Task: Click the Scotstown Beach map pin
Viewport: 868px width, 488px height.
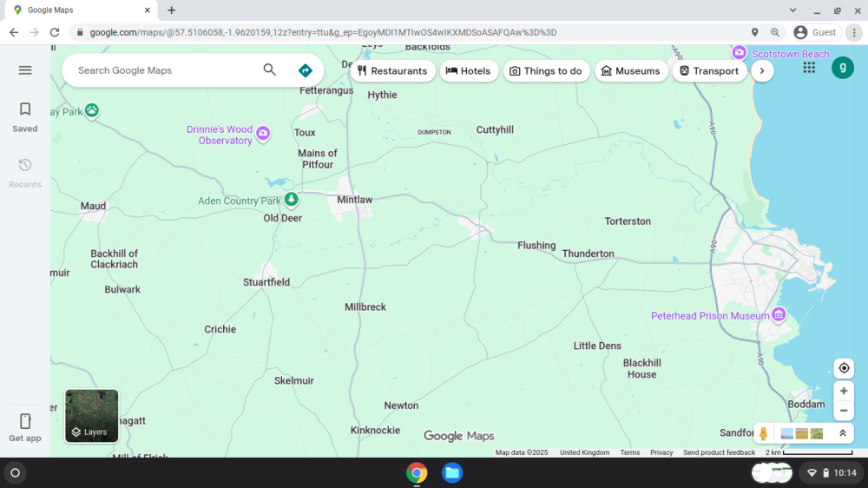Action: point(739,52)
